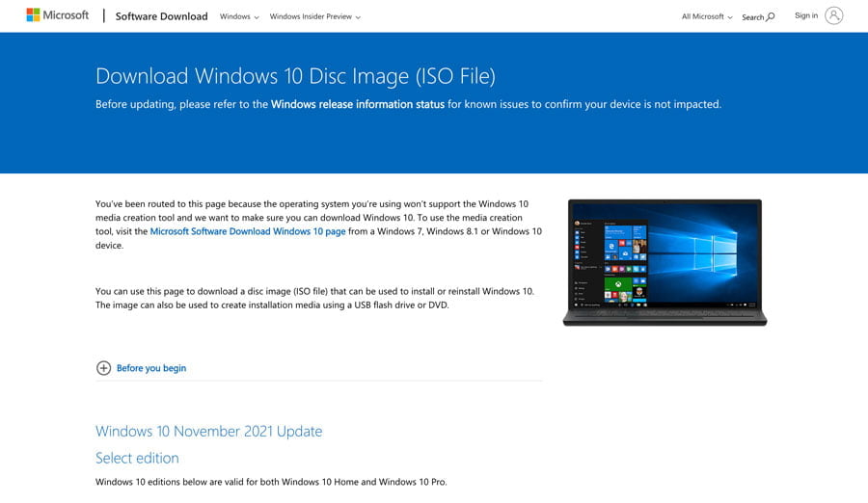Click the search magnifying glass icon
868x503 pixels.
[771, 17]
